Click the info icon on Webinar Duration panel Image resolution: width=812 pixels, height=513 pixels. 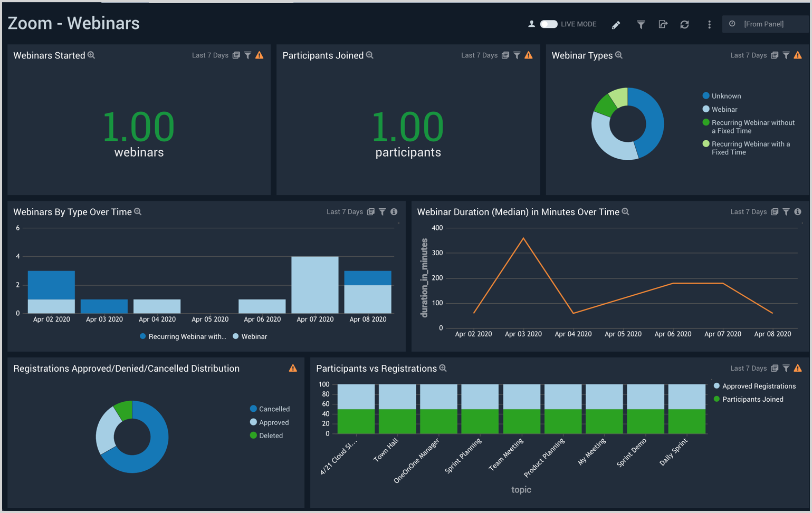click(x=797, y=211)
